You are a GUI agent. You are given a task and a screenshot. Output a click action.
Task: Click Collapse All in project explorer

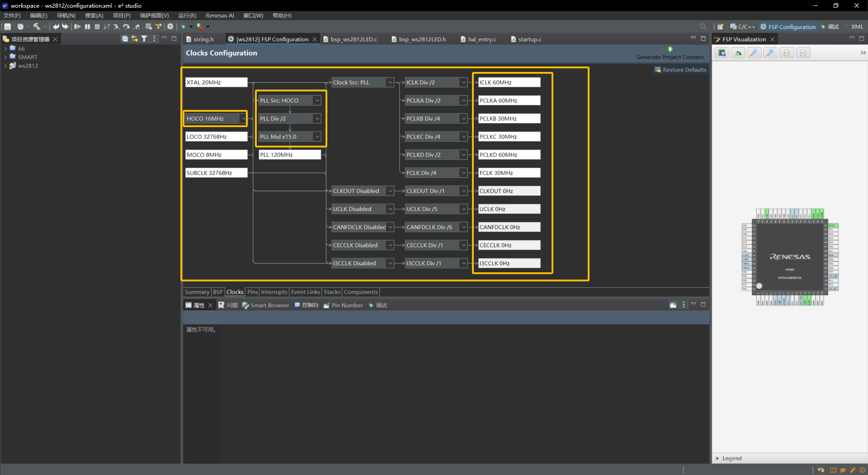[125, 39]
